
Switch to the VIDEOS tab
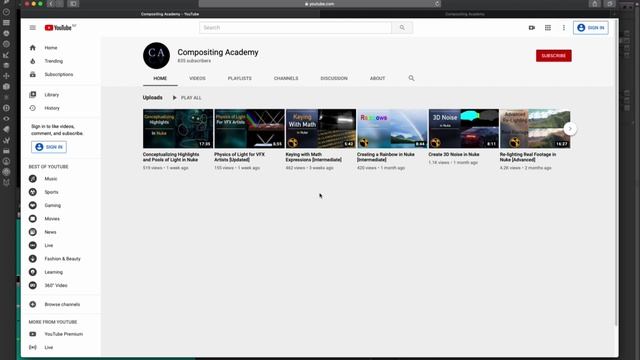pyautogui.click(x=197, y=78)
